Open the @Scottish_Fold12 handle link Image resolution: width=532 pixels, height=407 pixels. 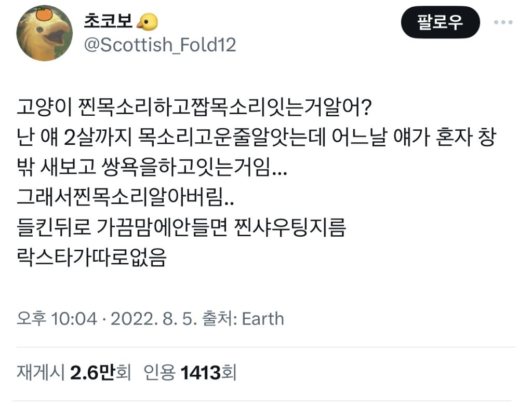click(x=159, y=45)
